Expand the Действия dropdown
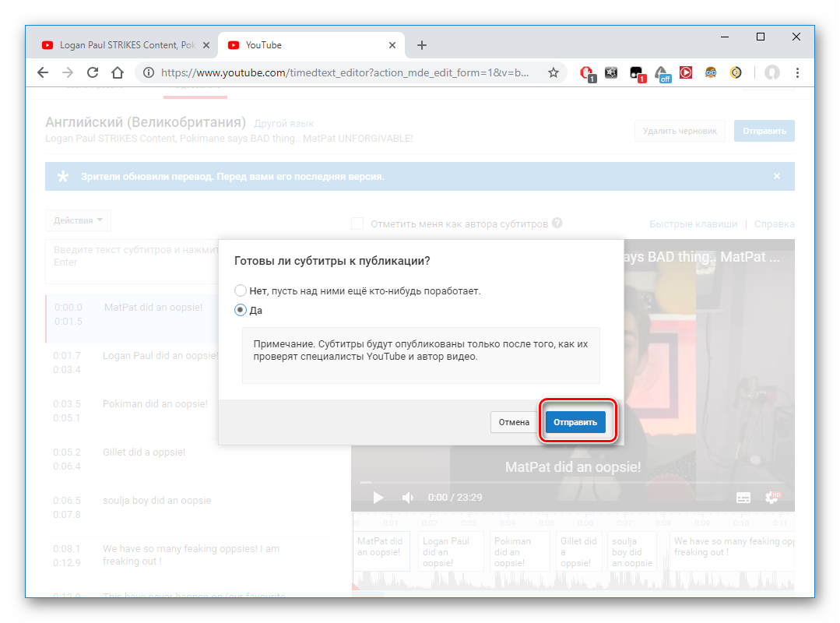This screenshot has width=840, height=623. point(78,220)
